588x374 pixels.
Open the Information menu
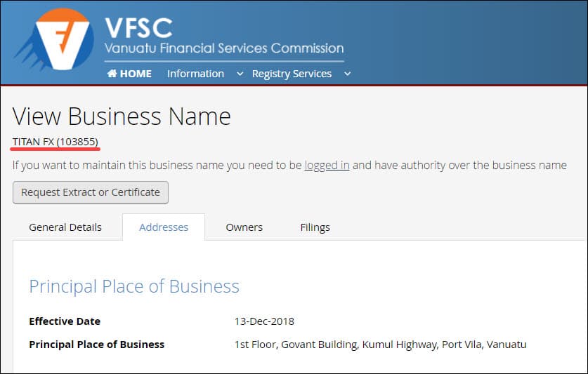point(195,74)
